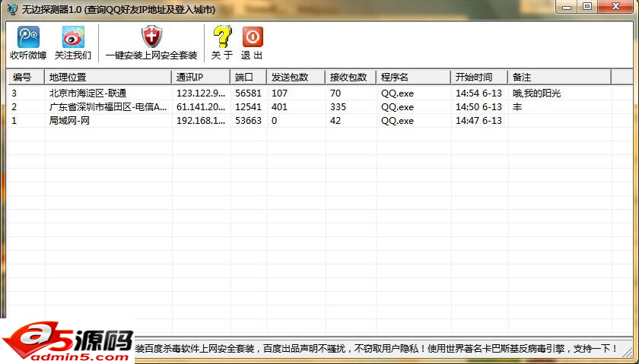This screenshot has height=364, width=639.
Task: Sort by 通讯IP column header
Action: tap(201, 77)
